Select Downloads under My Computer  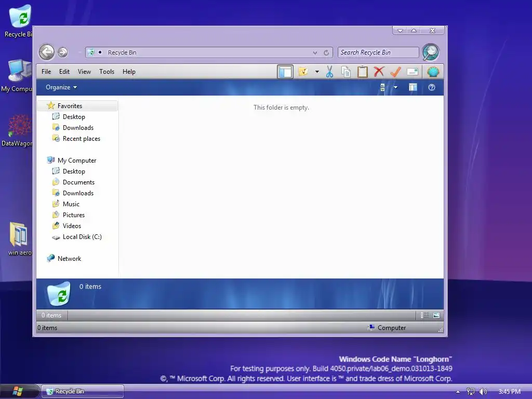[78, 193]
